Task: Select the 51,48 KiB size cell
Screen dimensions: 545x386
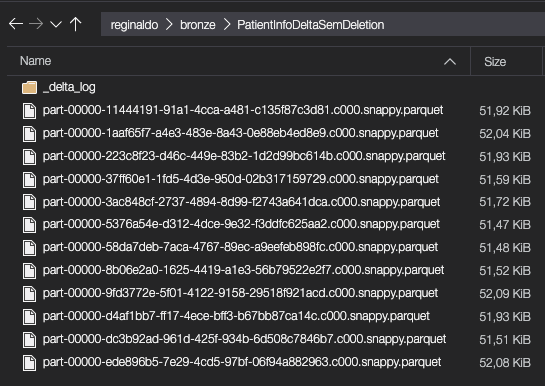Action: pos(505,248)
